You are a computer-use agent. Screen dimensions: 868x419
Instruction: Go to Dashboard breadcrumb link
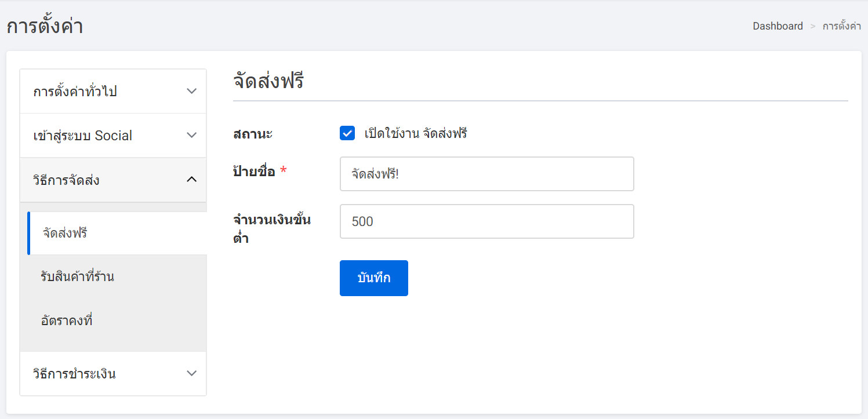778,26
